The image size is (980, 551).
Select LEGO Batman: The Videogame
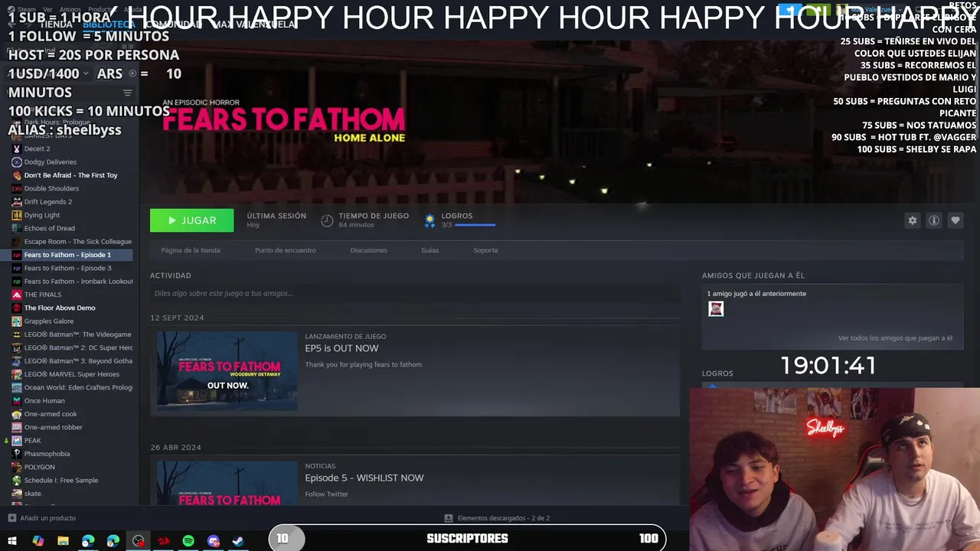point(77,334)
